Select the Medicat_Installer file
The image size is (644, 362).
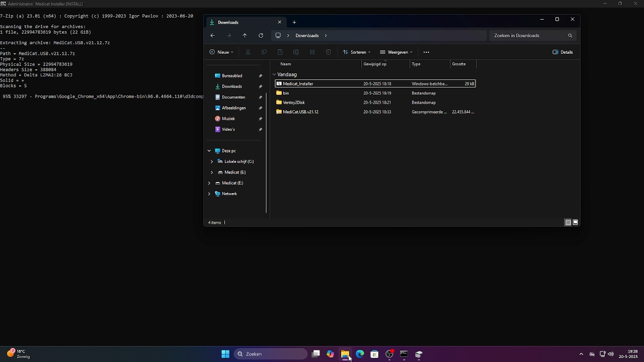(375, 84)
